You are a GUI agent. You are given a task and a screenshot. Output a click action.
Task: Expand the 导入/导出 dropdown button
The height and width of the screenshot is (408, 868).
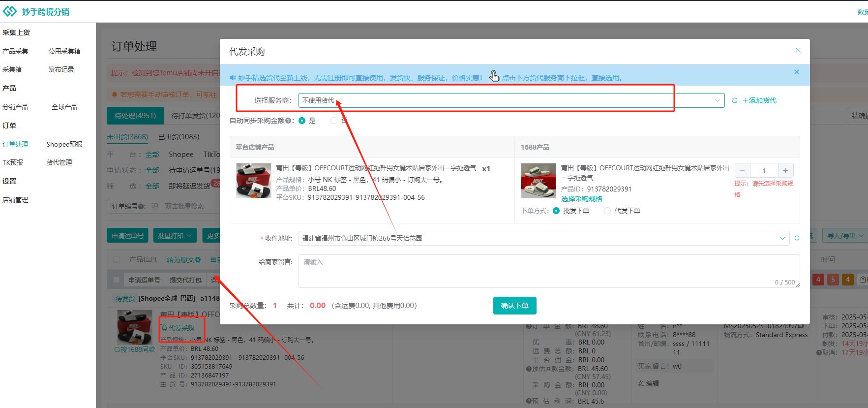[845, 236]
